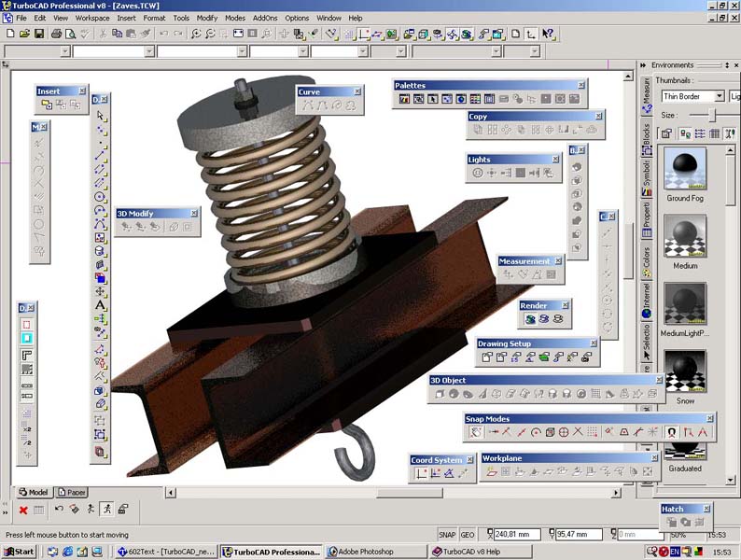Click first icon in Copy toolbar
Screen dimensions: 741x560
coord(478,130)
